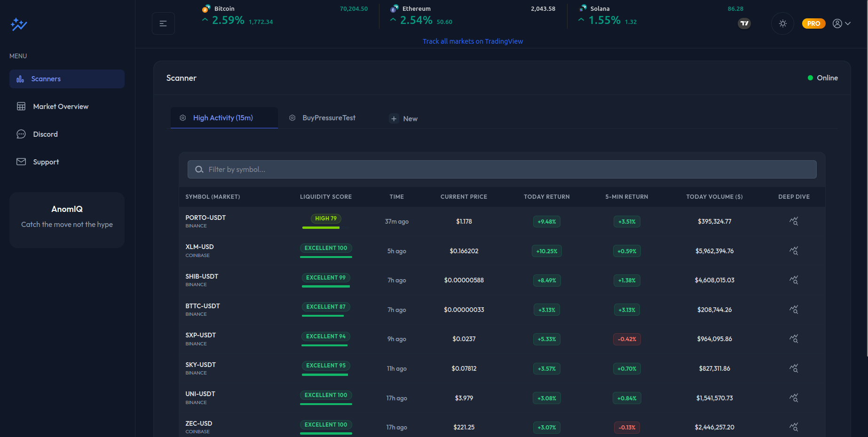Click the Market Overview grid icon

point(21,106)
